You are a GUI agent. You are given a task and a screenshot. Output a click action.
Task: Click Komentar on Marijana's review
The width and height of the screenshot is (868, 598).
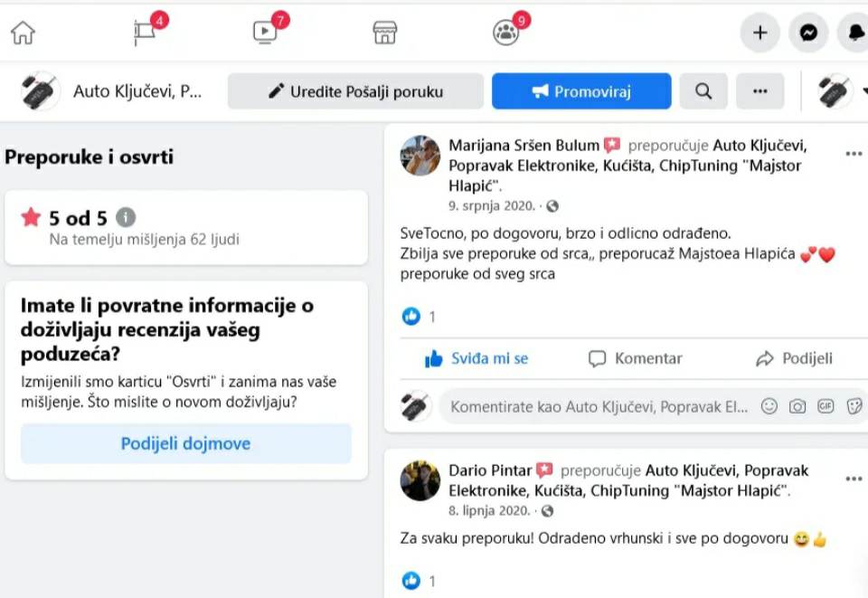click(x=635, y=358)
